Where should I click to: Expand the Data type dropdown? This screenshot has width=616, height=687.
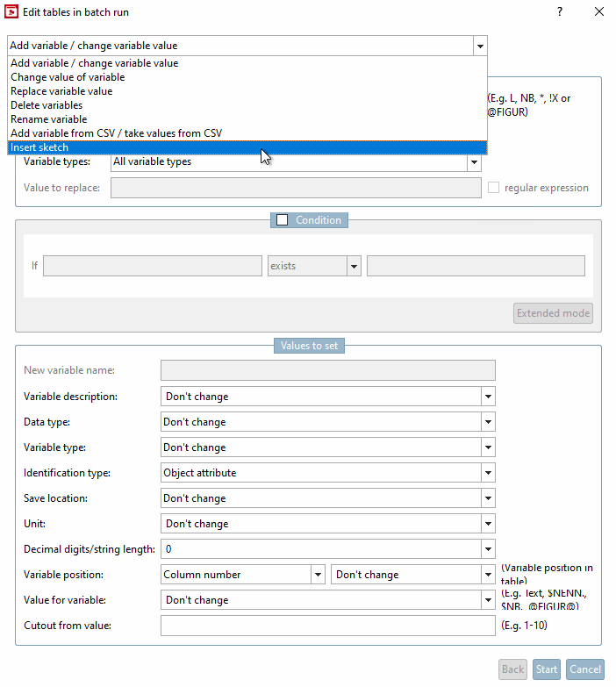(x=488, y=422)
